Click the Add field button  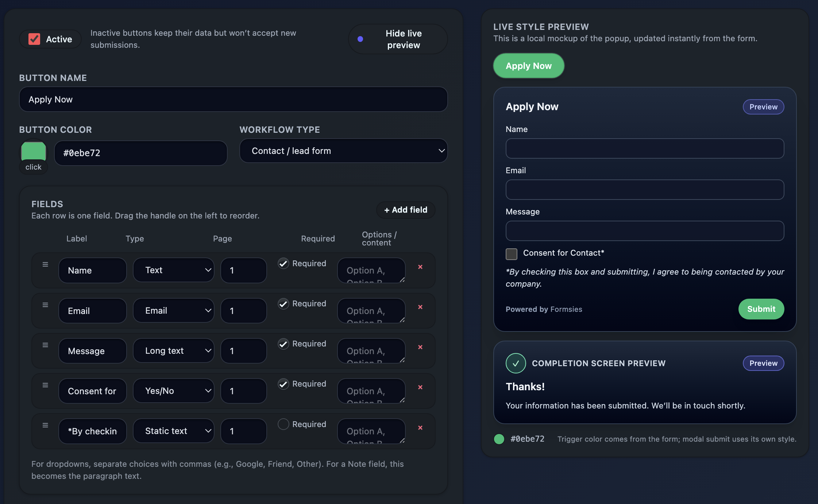click(405, 210)
